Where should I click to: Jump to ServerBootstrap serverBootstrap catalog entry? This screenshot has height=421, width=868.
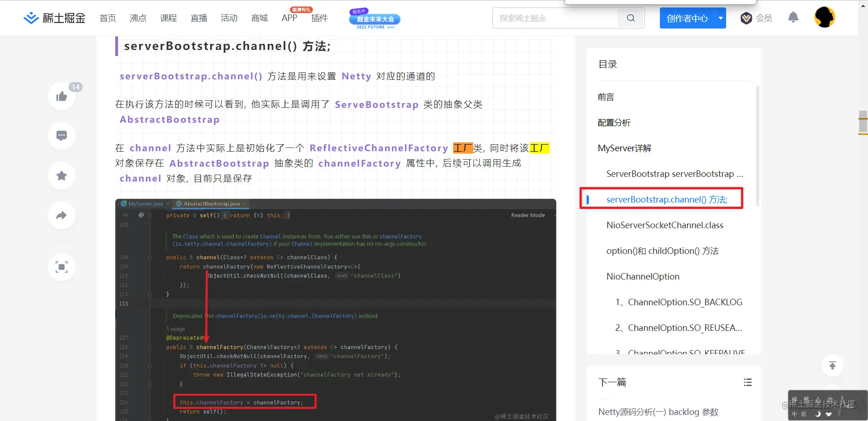pos(674,174)
